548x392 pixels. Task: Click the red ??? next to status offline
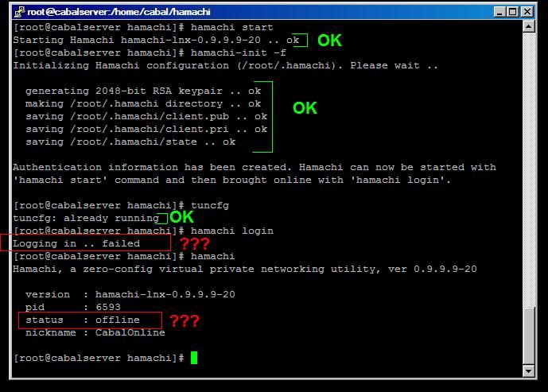185,320
